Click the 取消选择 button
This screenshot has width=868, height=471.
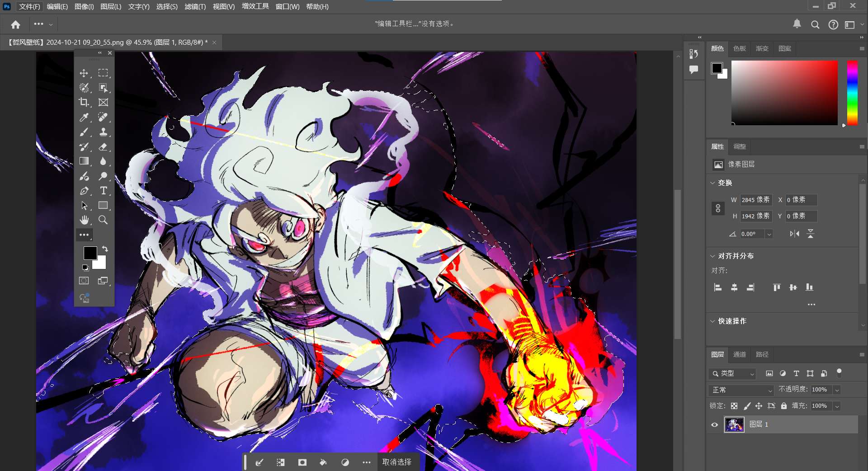click(x=397, y=462)
